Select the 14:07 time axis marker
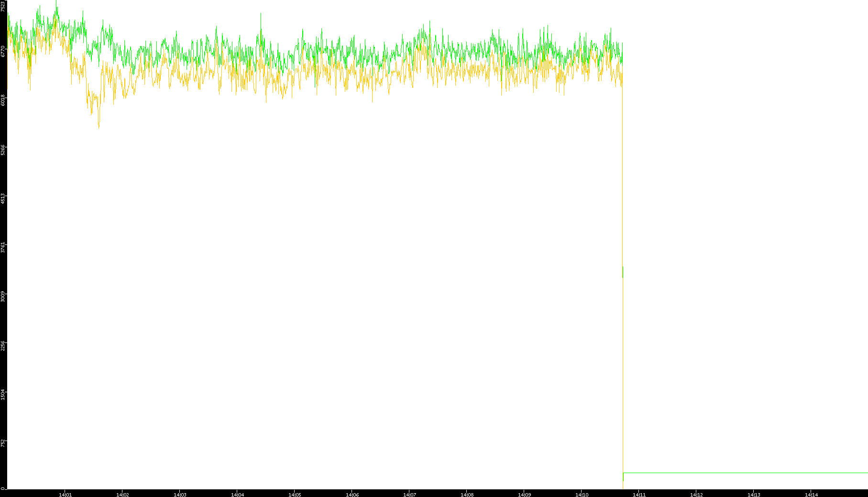 coord(409,494)
